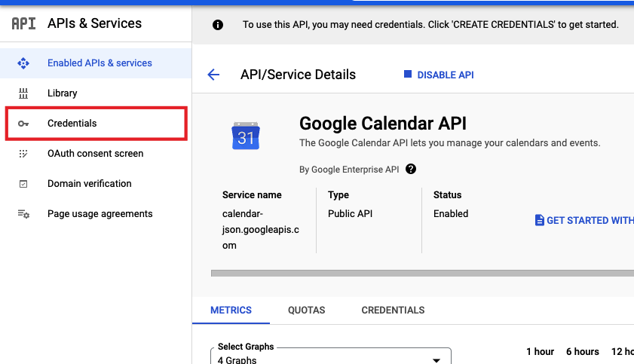The height and width of the screenshot is (364, 634).
Task: Open help question mark beside Enterprise API
Action: [x=411, y=169]
